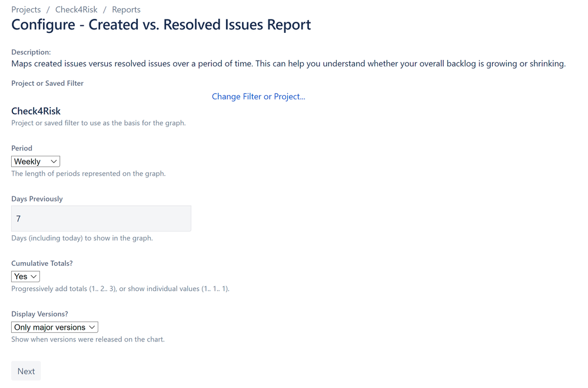Click the bold Check4Risk project name
The width and height of the screenshot is (588, 388).
pyautogui.click(x=36, y=111)
